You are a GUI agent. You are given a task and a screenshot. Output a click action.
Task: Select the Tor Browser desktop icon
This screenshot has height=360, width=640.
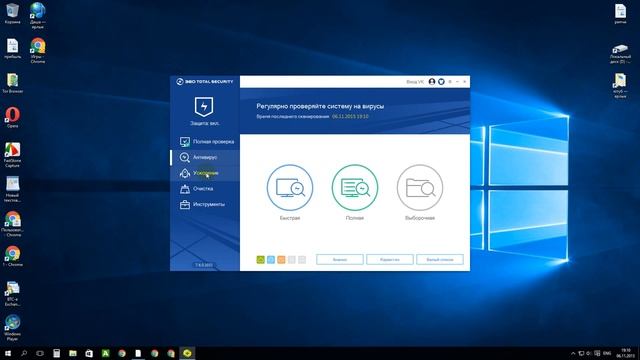point(12,83)
